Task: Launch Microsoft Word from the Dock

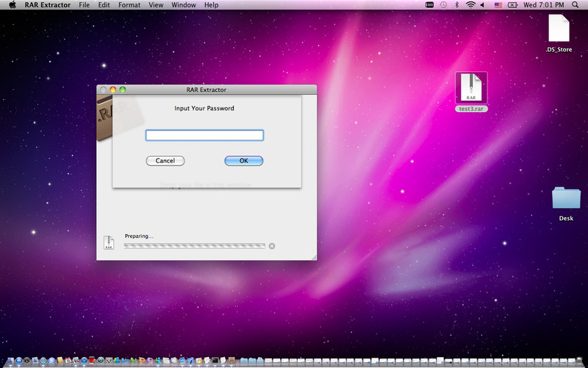Action: tap(126, 361)
